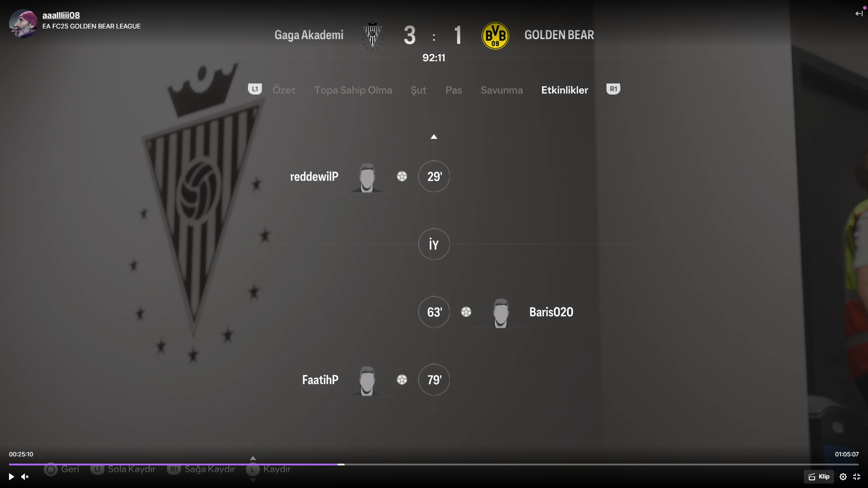Click FaatihP player portrait
This screenshot has width=868, height=488.
367,380
